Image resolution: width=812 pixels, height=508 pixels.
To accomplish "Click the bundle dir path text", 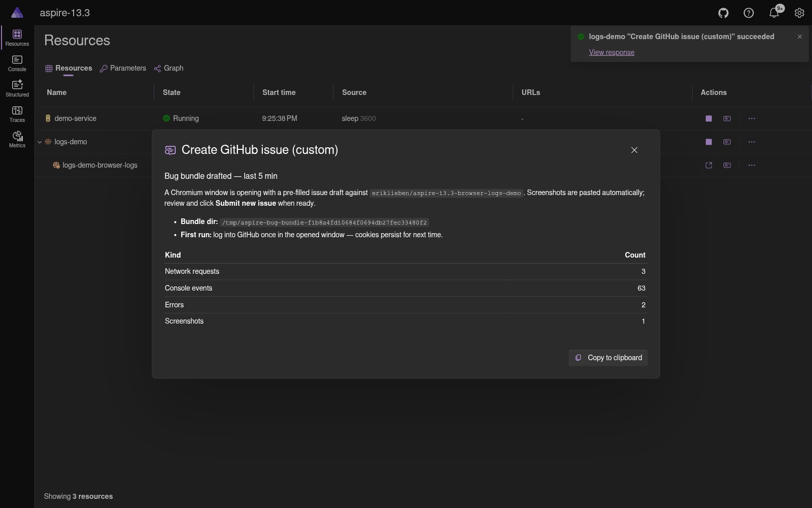I will click(324, 223).
